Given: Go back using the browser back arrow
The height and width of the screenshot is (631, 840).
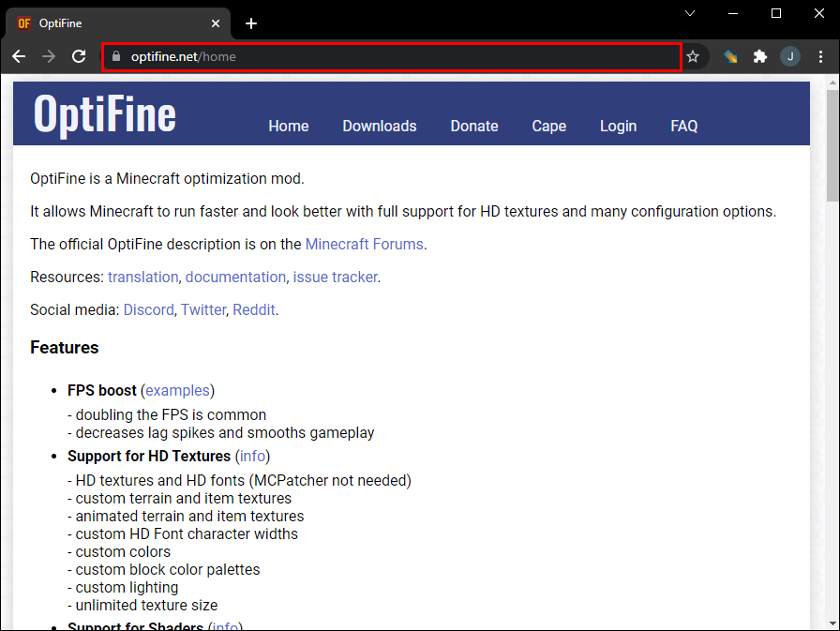Looking at the screenshot, I should tap(19, 56).
